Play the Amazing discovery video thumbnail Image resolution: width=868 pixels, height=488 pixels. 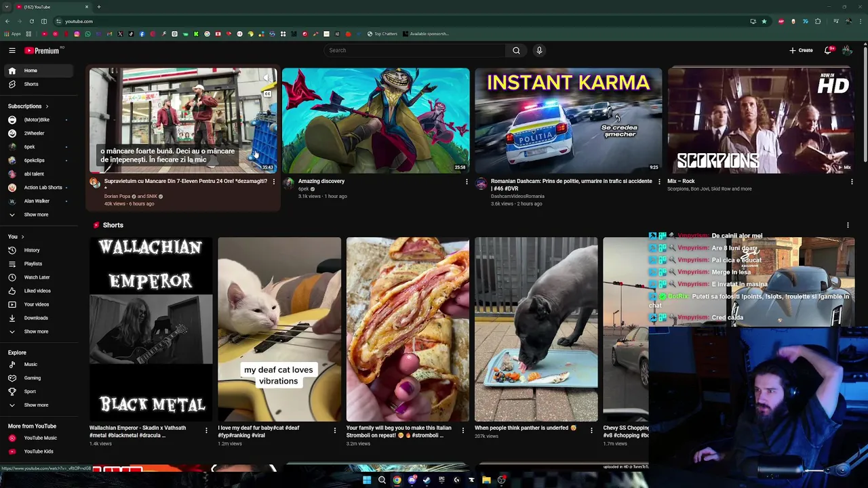point(376,120)
